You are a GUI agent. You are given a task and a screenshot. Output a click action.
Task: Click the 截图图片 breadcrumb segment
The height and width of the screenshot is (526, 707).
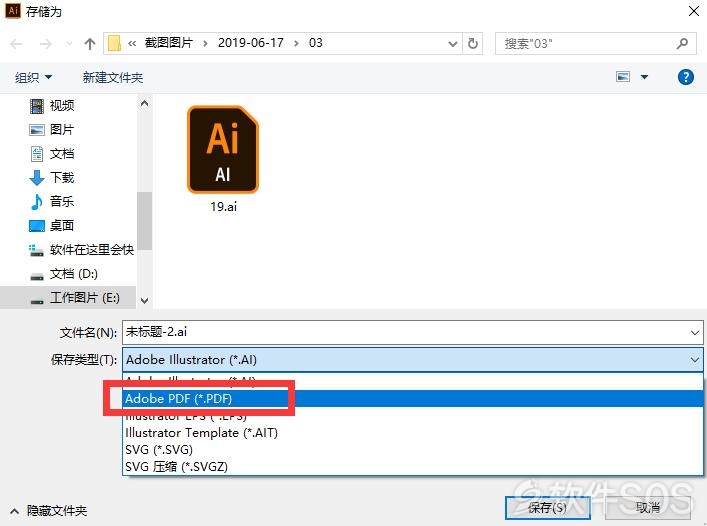point(169,43)
